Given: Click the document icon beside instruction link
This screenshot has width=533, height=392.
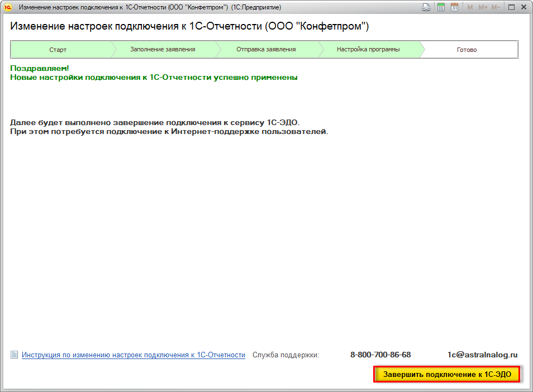Looking at the screenshot, I should (x=14, y=355).
